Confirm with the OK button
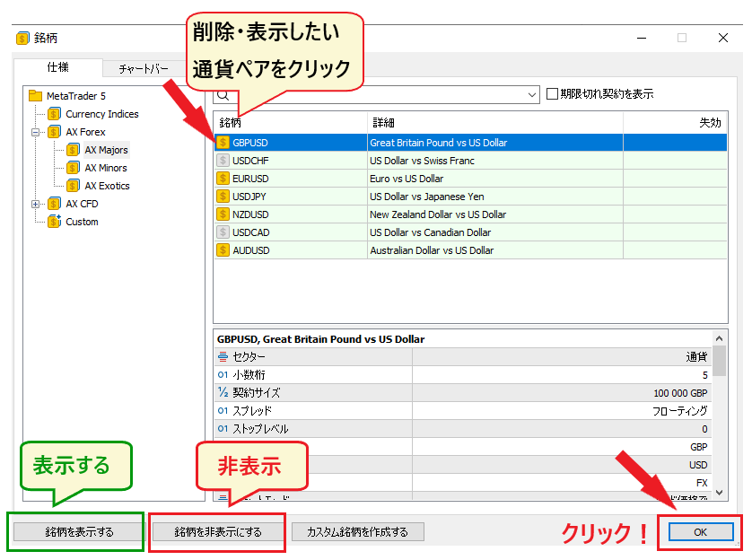Viewport: 752px width, 560px height. point(700,532)
